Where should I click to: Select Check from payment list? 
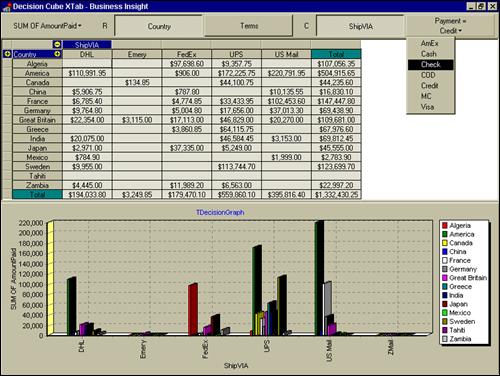pos(430,65)
